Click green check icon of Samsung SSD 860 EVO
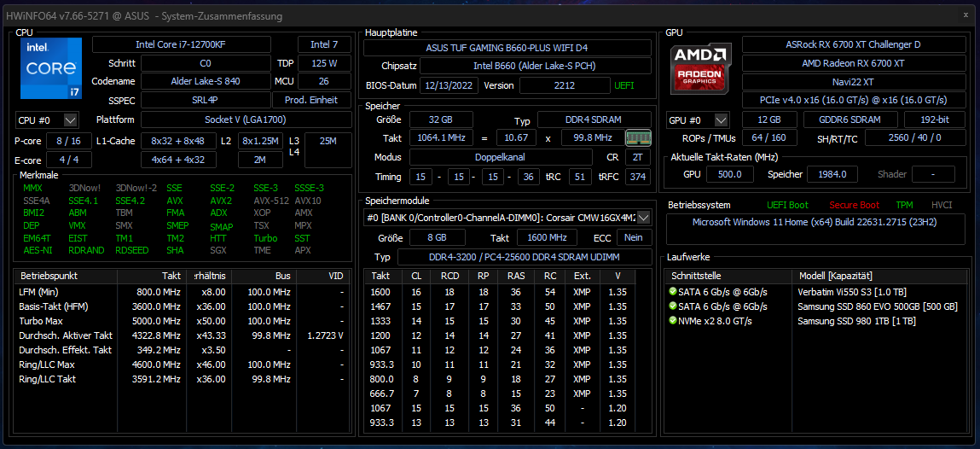The image size is (980, 449). pyautogui.click(x=672, y=306)
